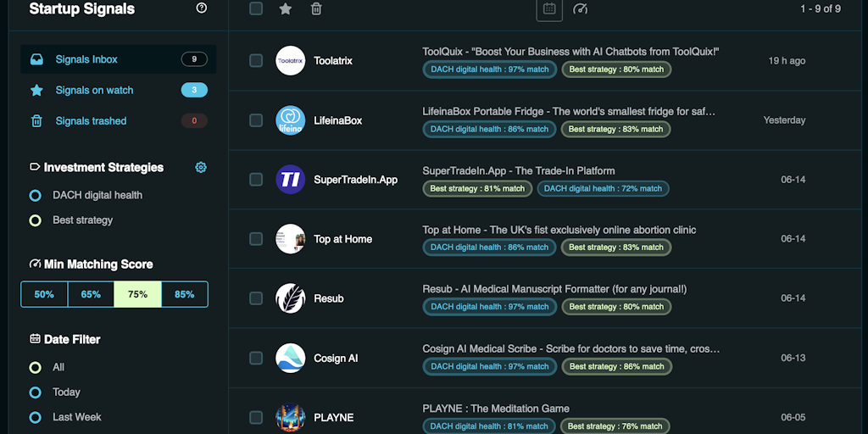Open the ToolQuix AI Chatbots signal title

tap(570, 52)
